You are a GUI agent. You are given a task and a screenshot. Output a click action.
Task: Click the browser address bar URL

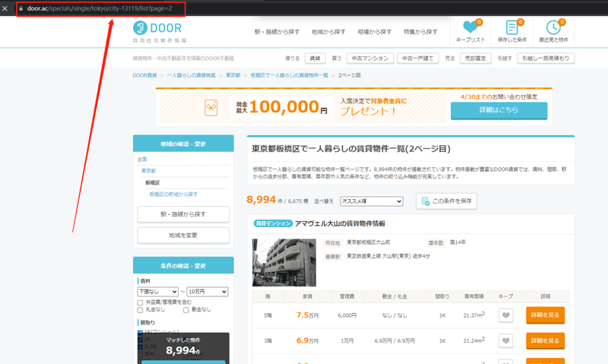click(x=100, y=8)
